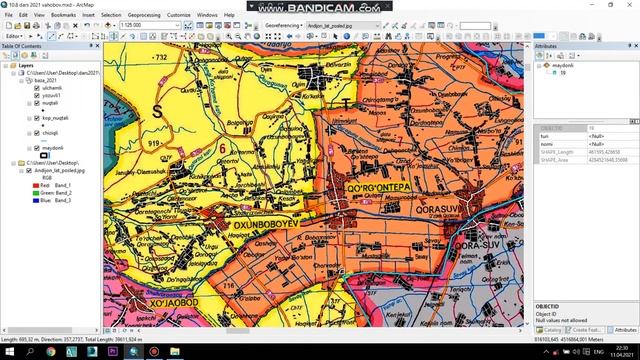
Task: Collapse maydonli node in Attributes panel
Action: coord(539,65)
